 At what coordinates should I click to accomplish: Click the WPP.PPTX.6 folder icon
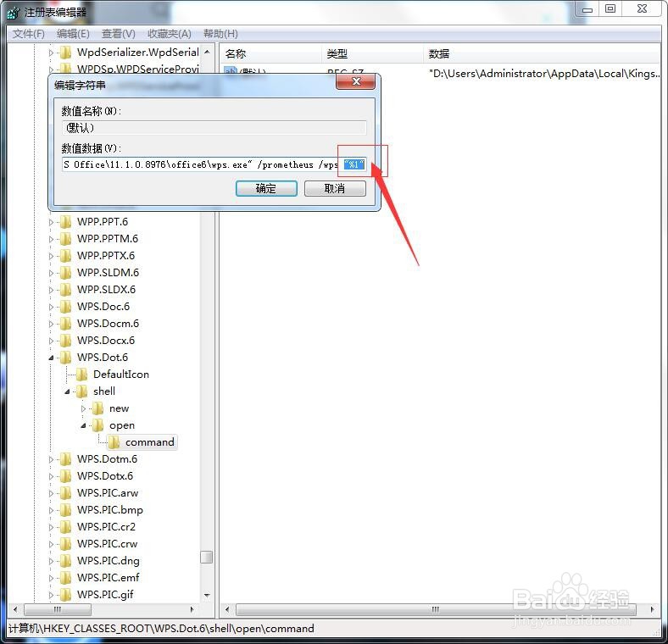(x=65, y=256)
